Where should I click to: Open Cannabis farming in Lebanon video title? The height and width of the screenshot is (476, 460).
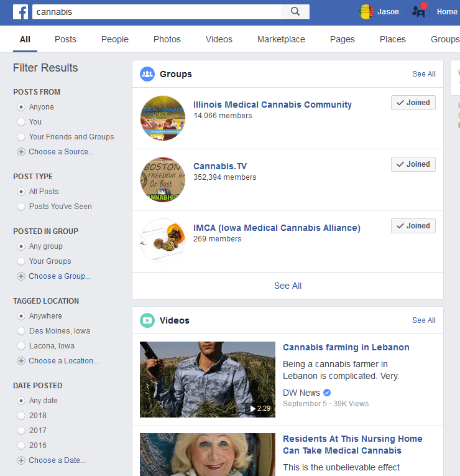pyautogui.click(x=346, y=348)
